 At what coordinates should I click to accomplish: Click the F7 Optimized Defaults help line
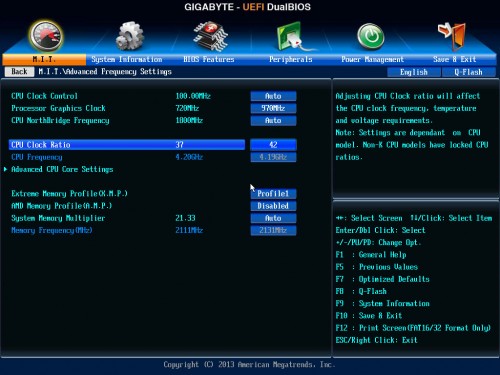pos(383,279)
